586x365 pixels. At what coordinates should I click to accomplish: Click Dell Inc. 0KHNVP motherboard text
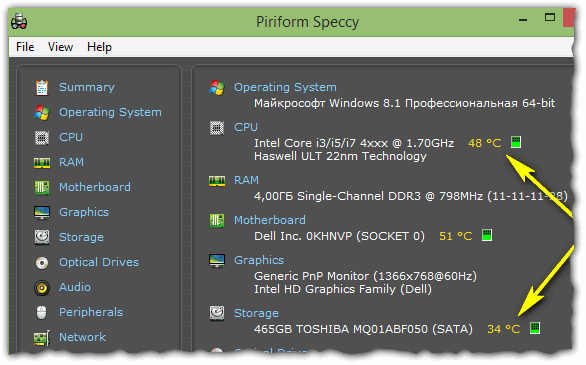339,236
